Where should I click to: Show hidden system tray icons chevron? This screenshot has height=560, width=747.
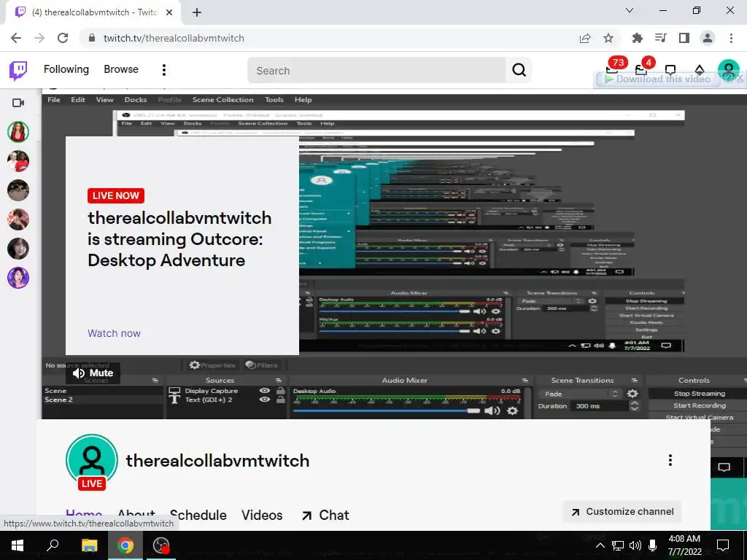(600, 545)
